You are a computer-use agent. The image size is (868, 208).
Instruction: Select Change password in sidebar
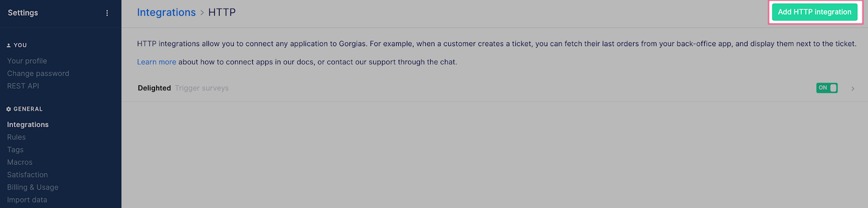click(x=38, y=73)
